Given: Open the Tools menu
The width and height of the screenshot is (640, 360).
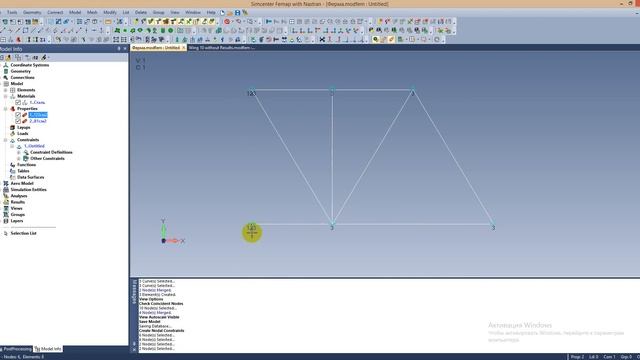Looking at the screenshot, I should pos(12,13).
